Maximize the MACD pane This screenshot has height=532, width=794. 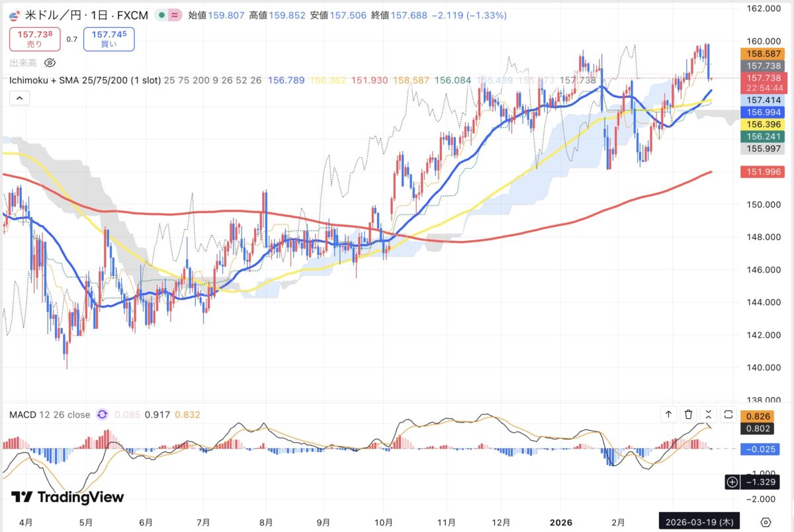point(728,414)
